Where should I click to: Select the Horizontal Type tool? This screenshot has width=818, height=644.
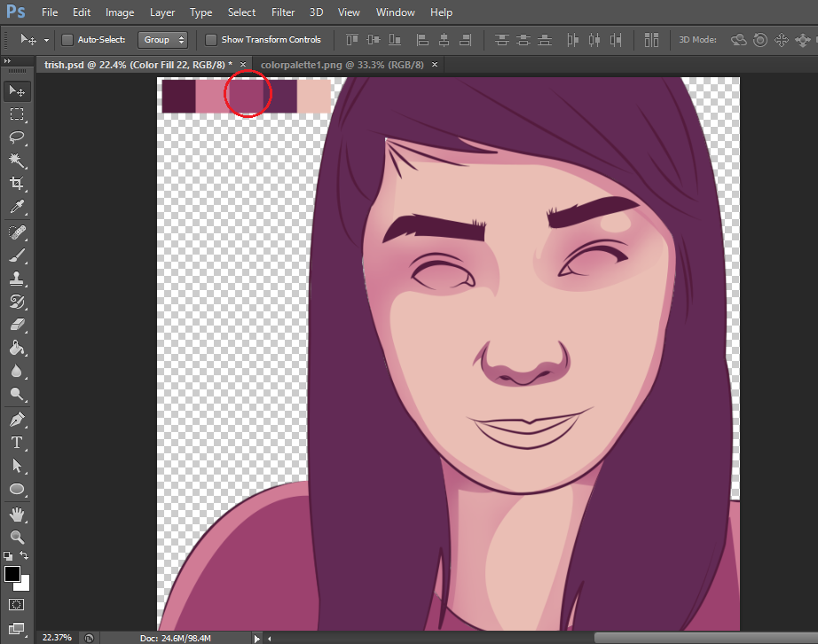pos(17,442)
